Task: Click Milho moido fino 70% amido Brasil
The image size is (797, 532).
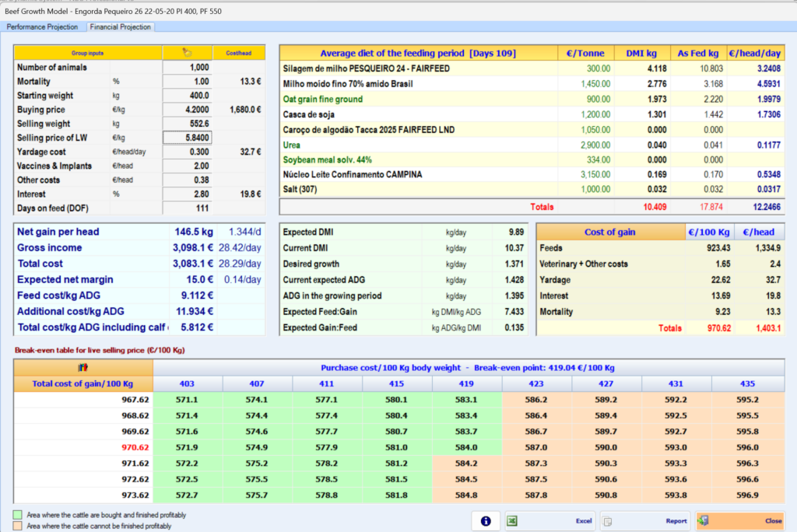Action: point(348,84)
